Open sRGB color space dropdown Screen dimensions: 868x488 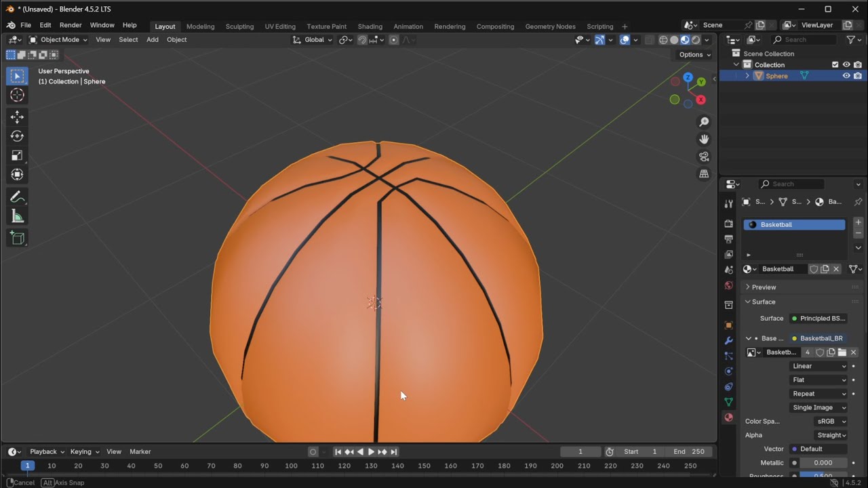coord(831,422)
